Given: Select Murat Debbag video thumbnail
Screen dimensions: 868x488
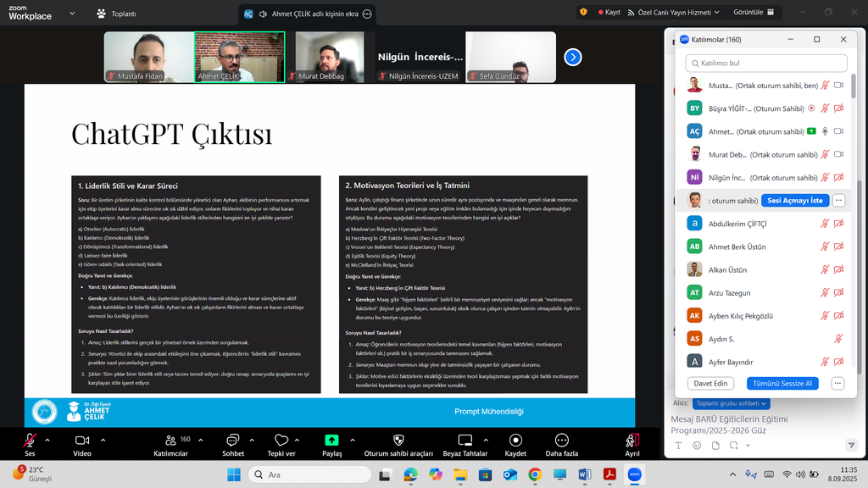Looking at the screenshot, I should [330, 57].
